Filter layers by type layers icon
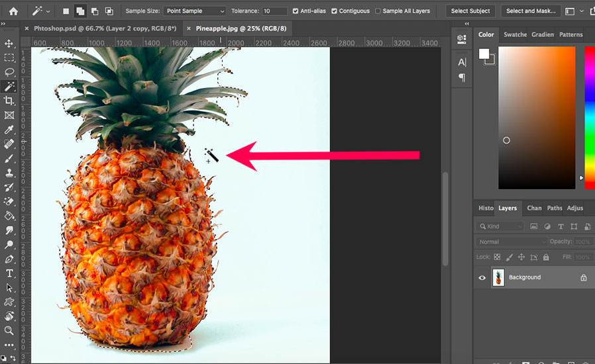The height and width of the screenshot is (364, 595). [x=561, y=226]
